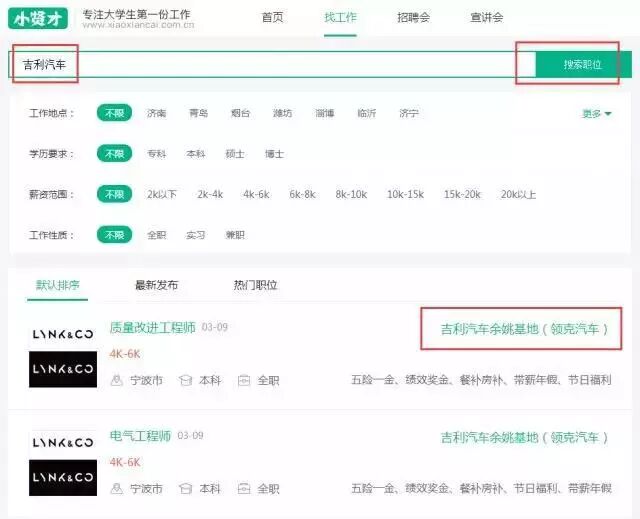The image size is (640, 519).
Task: Switch to the 找工作 tab
Action: pos(340,18)
